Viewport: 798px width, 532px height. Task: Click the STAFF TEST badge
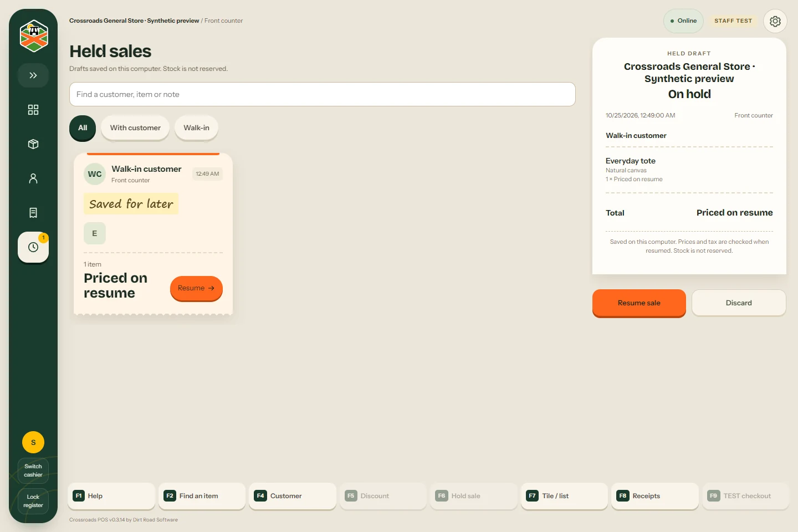(x=733, y=21)
